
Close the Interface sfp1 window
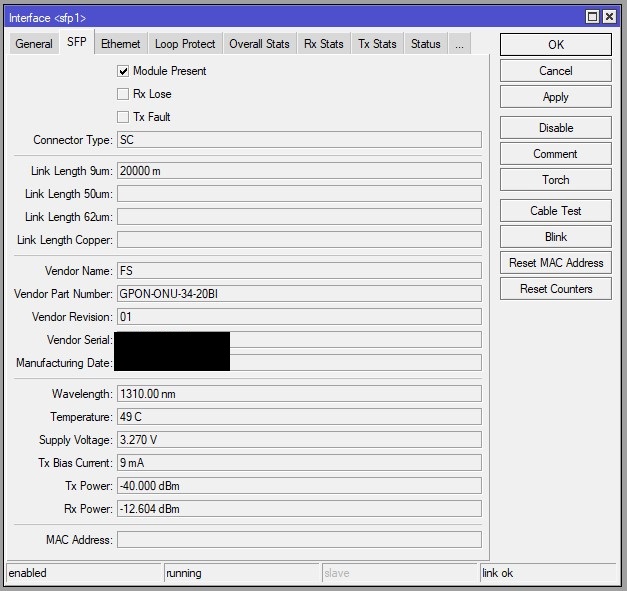point(609,17)
